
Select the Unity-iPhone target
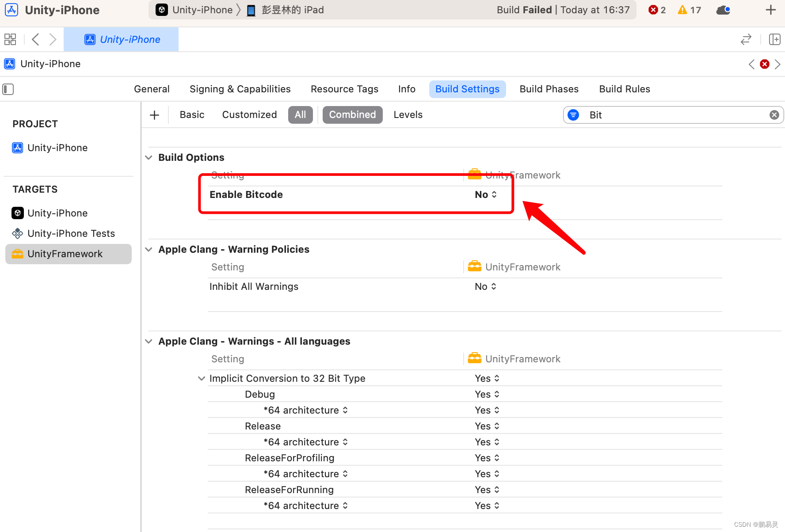pos(50,213)
